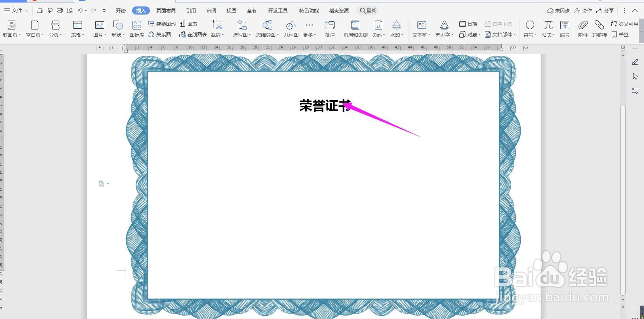This screenshot has height=319, width=644.
Task: Insert a smart graphic
Action: (x=162, y=24)
